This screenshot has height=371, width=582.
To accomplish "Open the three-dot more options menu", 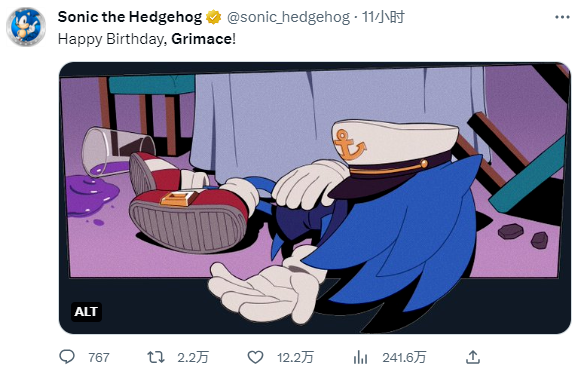I will point(562,17).
